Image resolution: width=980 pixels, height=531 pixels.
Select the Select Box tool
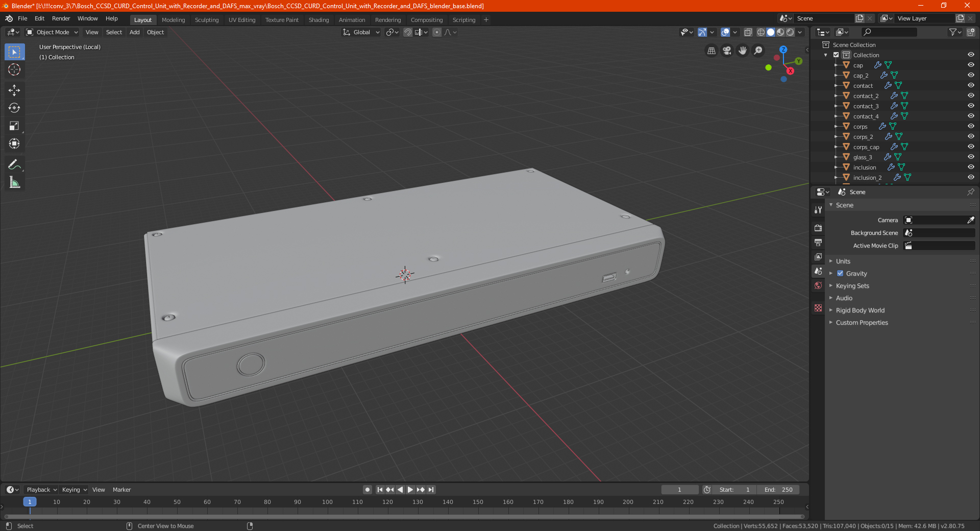[14, 52]
